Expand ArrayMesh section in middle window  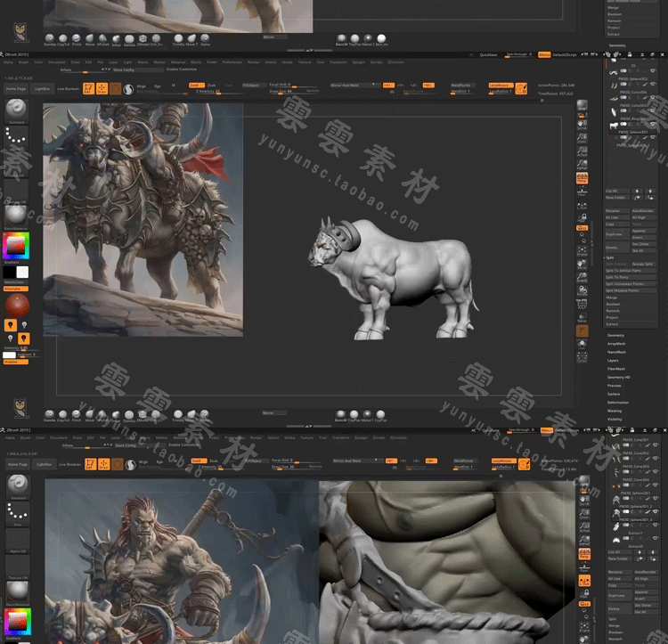(x=616, y=344)
